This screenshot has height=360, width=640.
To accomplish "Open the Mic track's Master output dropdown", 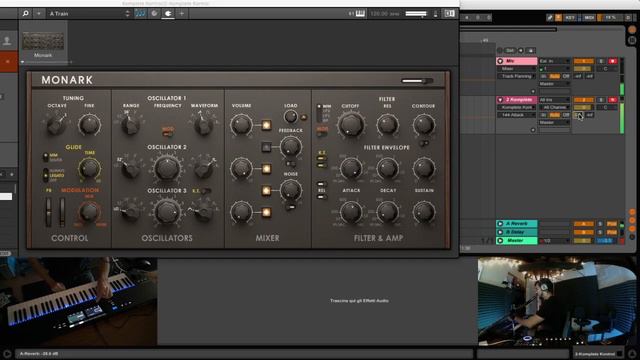I will coord(554,84).
